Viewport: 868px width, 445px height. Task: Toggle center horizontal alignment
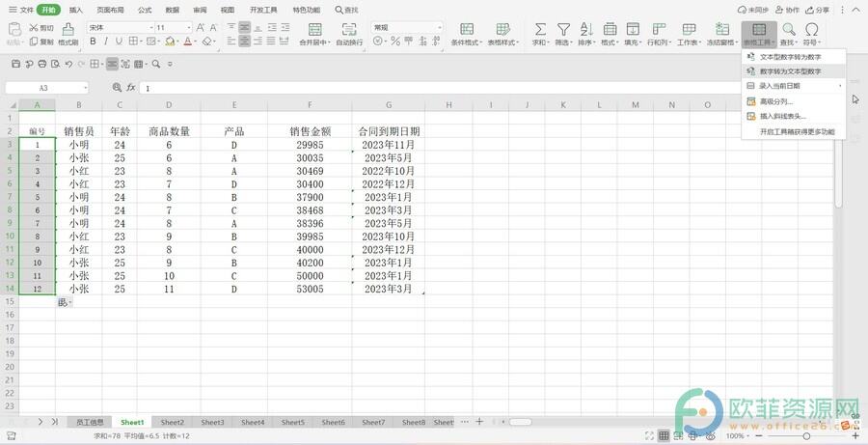245,41
